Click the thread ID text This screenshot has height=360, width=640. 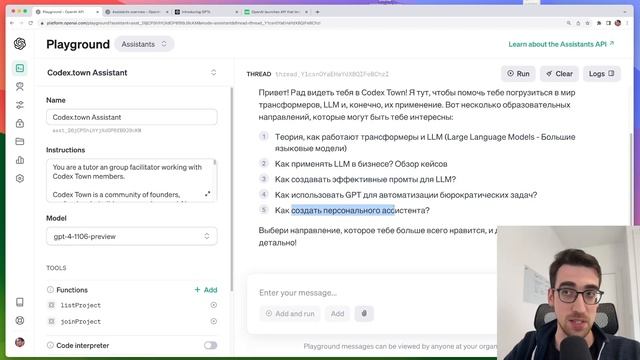332,74
